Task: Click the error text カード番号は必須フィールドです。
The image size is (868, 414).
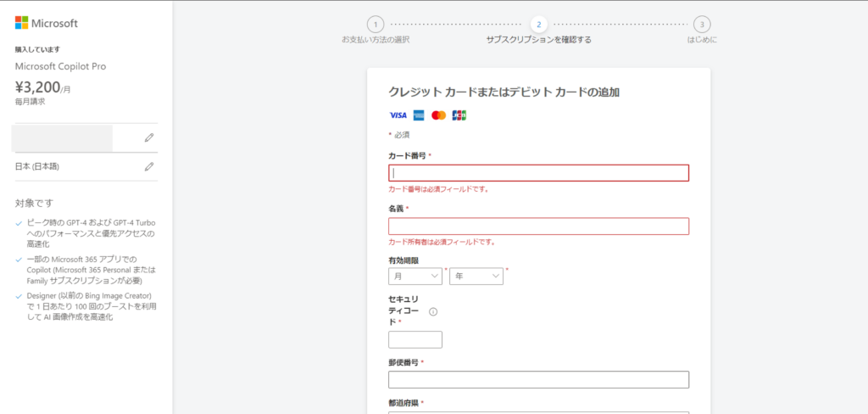Action: pos(438,189)
